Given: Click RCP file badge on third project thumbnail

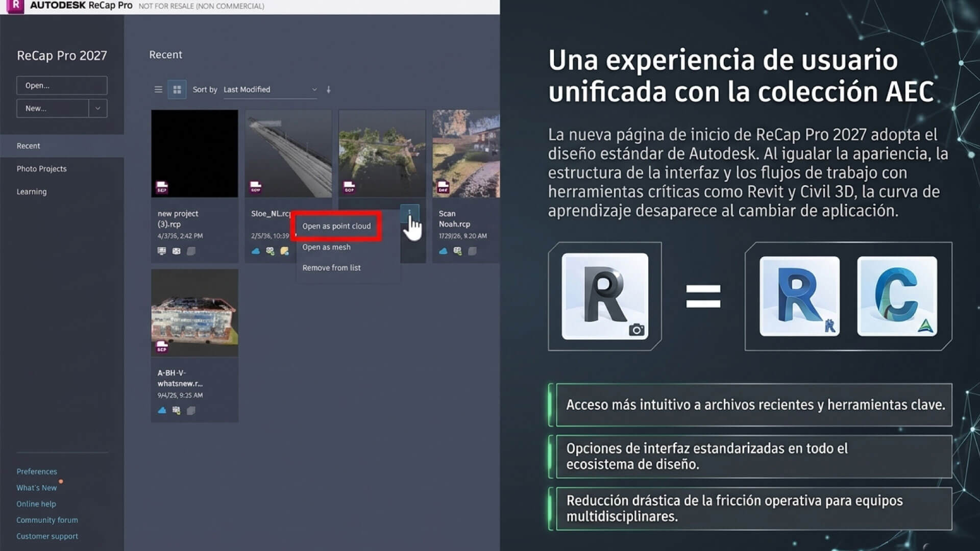Looking at the screenshot, I should [349, 187].
